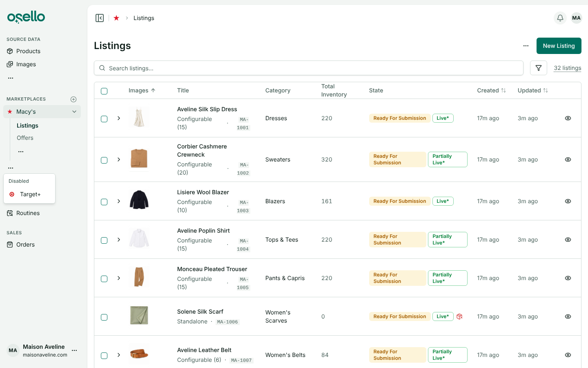Check the Corbier Cashmere Crewneck row

(104, 160)
